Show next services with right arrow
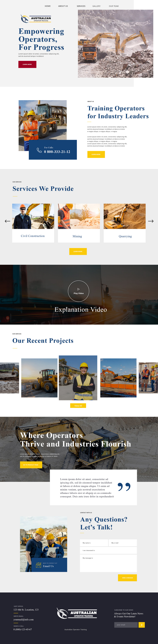The height and width of the screenshot is (644, 158). coord(151,221)
